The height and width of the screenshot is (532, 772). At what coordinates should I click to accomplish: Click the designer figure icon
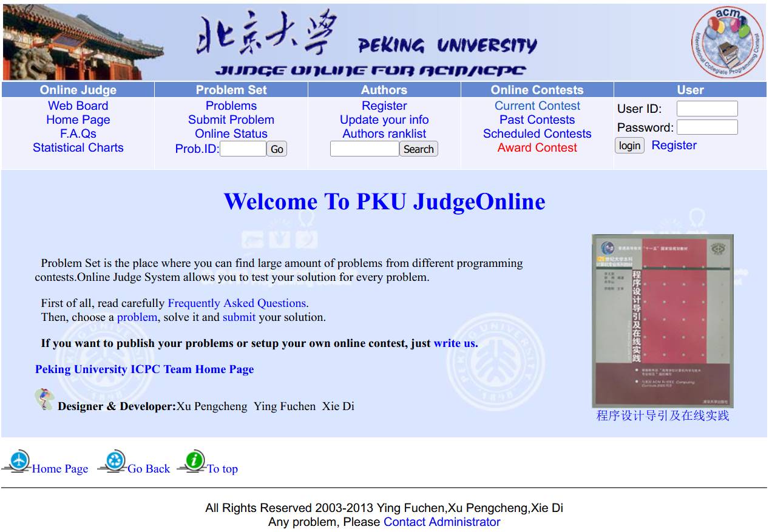click(44, 399)
